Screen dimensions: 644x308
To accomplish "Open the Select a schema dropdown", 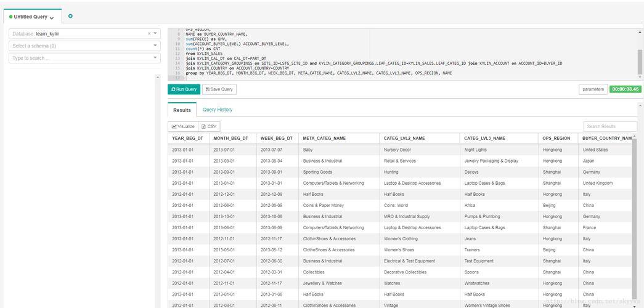I will (155, 46).
